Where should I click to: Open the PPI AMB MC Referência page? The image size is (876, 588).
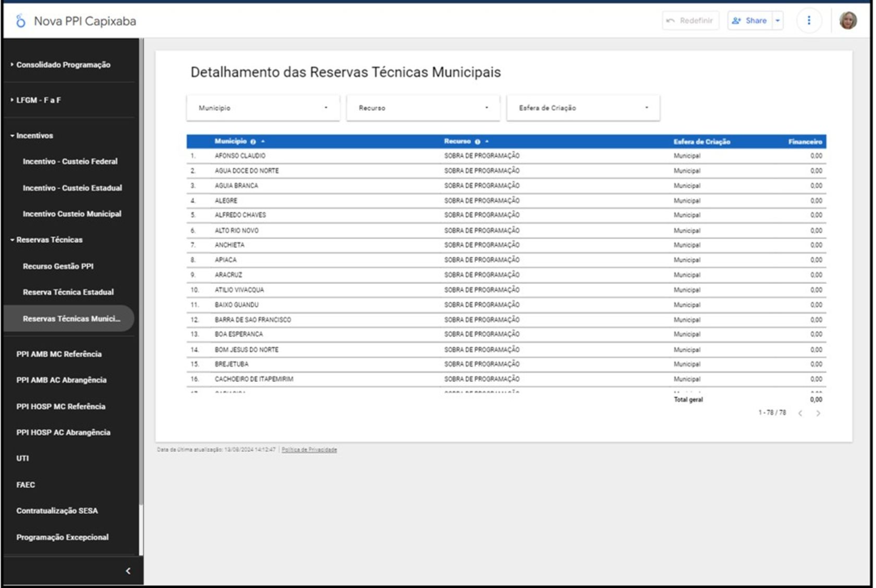pos(59,354)
